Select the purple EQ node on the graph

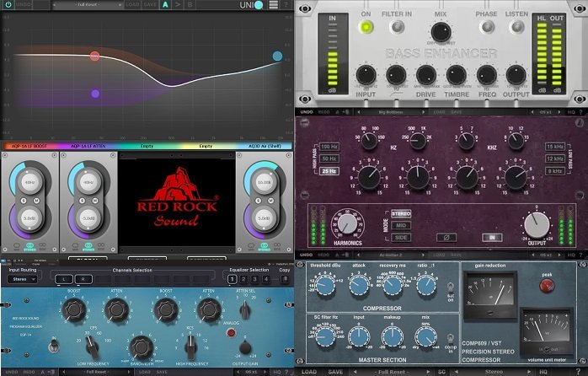(94, 94)
